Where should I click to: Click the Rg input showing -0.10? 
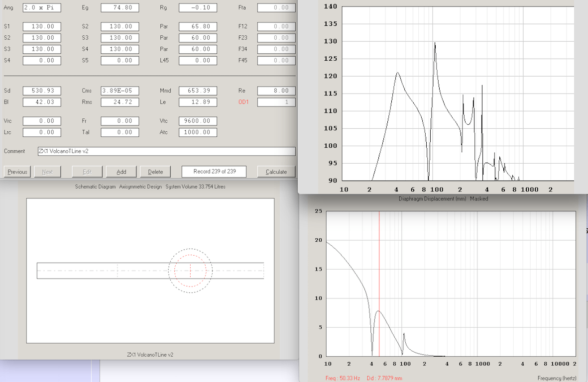[x=198, y=7]
